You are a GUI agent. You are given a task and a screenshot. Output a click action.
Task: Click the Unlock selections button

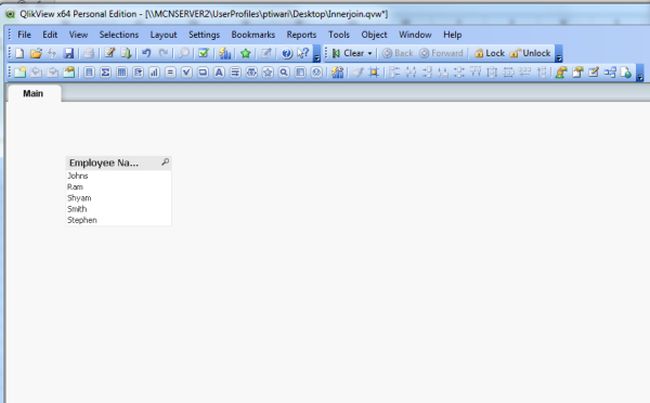coord(531,53)
